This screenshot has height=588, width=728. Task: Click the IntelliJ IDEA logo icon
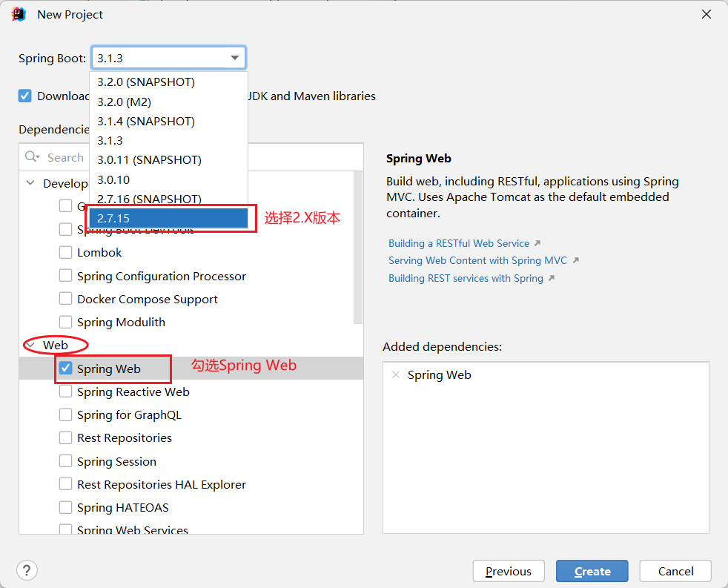(19, 14)
